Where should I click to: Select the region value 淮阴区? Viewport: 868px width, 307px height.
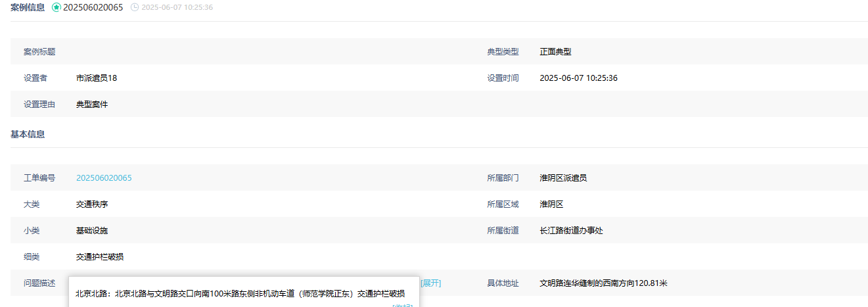552,204
